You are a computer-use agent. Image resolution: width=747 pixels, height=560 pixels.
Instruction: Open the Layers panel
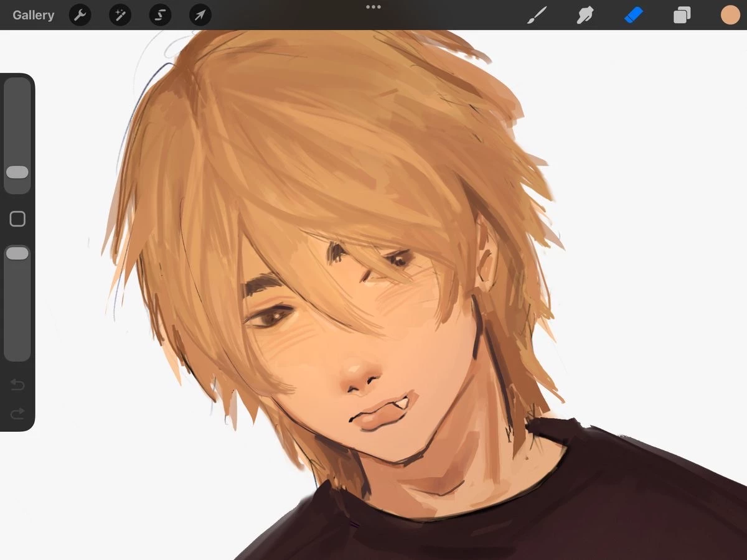click(x=682, y=15)
